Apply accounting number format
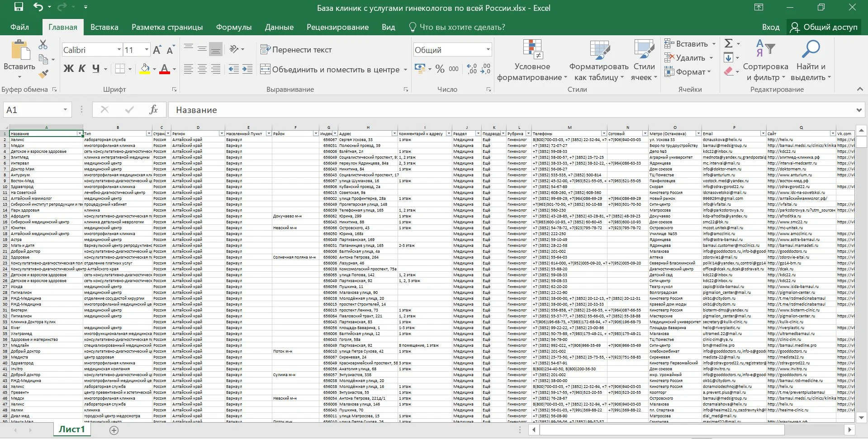This screenshot has width=868, height=439. (x=419, y=69)
